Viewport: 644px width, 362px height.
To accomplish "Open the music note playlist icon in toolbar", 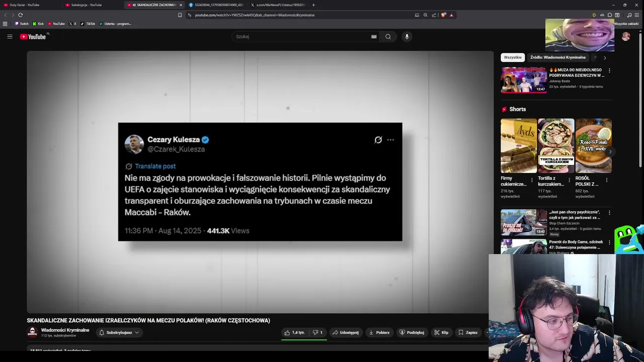I will coord(629,15).
